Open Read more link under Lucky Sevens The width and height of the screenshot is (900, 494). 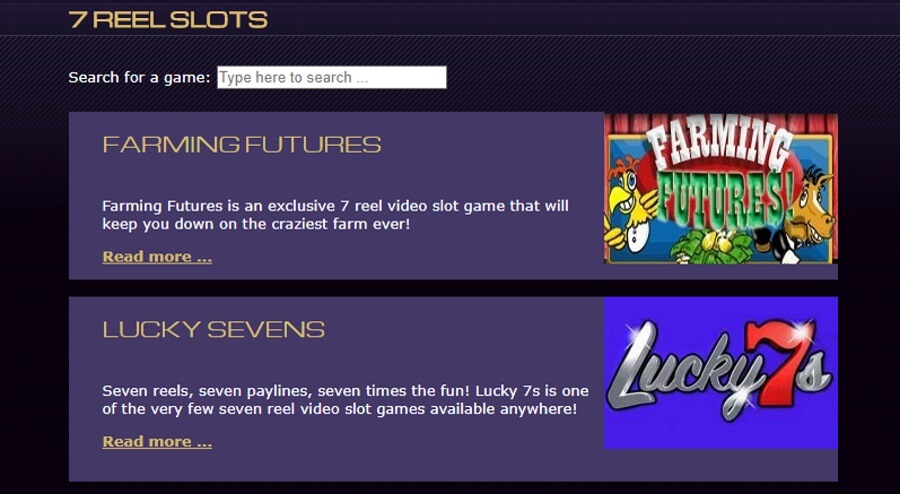(x=157, y=441)
